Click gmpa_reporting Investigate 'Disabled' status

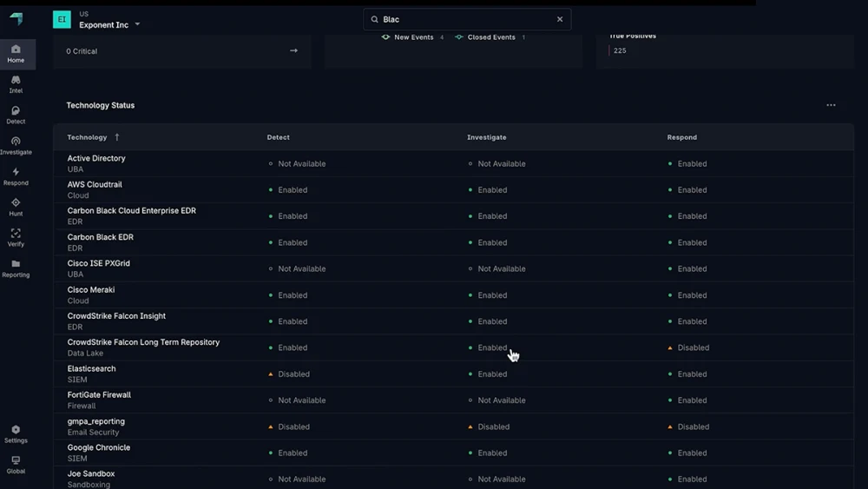click(489, 427)
